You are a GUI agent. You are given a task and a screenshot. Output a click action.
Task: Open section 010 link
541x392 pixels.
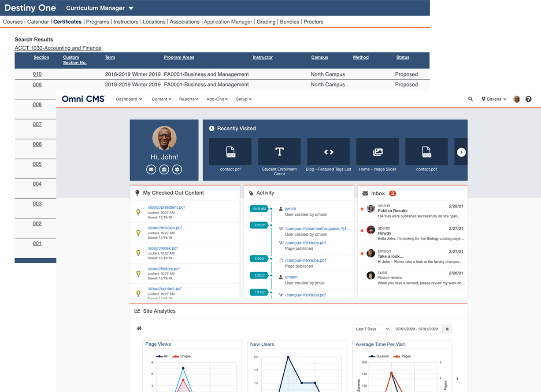coord(37,74)
